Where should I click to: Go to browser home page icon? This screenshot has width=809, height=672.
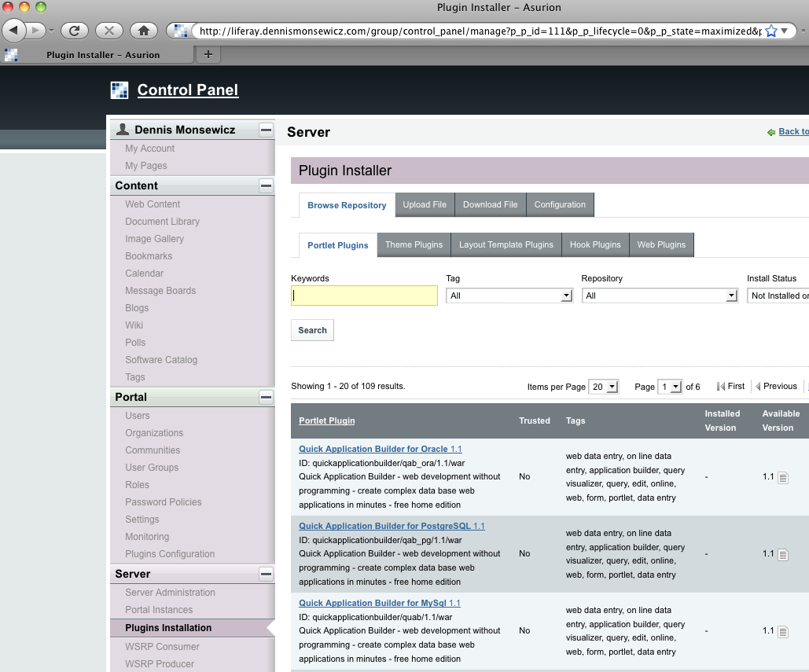click(x=143, y=31)
